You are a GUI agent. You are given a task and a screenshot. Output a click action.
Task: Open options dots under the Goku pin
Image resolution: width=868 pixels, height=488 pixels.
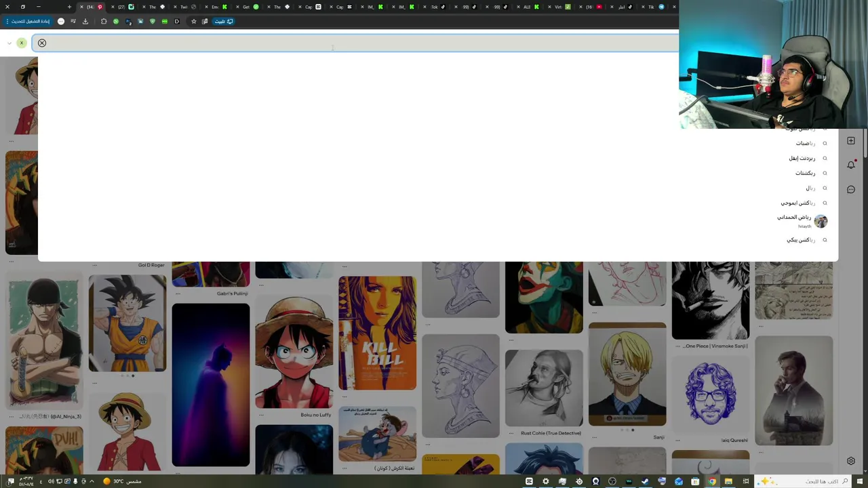[94, 382]
